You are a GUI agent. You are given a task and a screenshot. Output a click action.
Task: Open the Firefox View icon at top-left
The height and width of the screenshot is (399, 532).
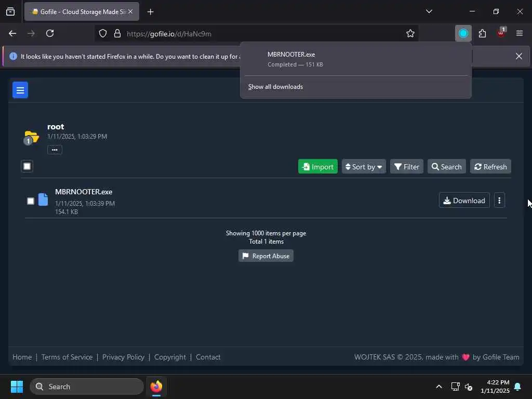point(10,11)
